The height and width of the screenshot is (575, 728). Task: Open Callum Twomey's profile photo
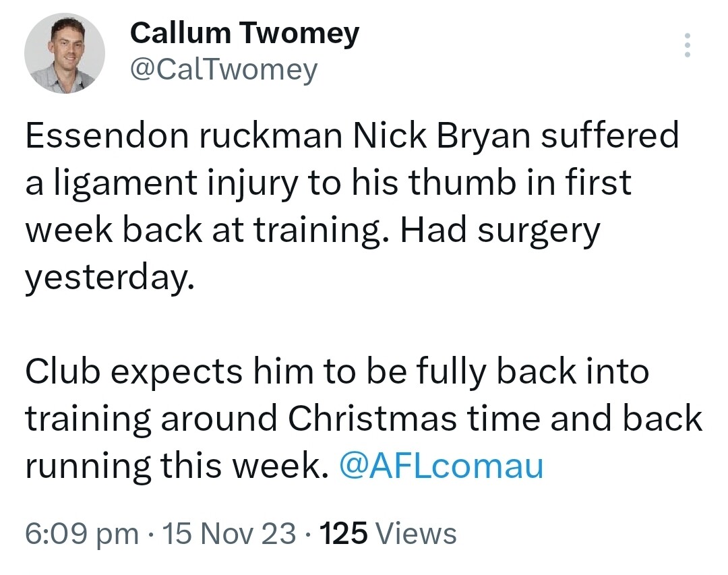65,53
